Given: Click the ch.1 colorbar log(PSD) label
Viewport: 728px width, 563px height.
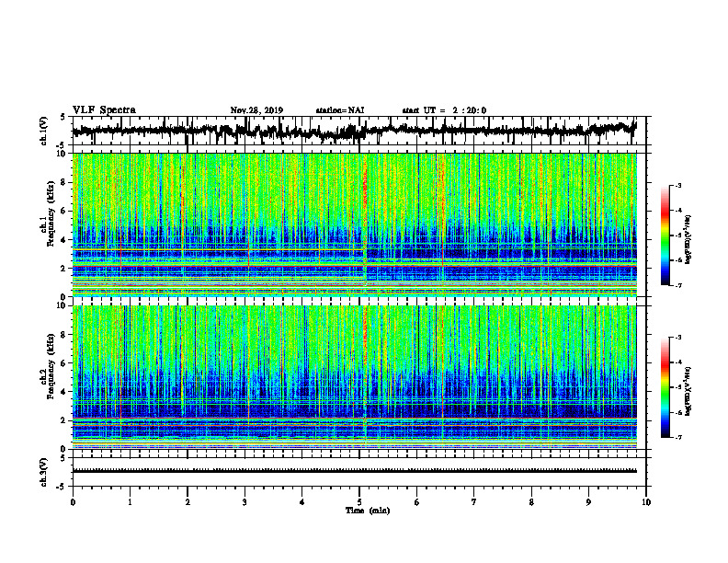Looking at the screenshot, I should [x=688, y=239].
